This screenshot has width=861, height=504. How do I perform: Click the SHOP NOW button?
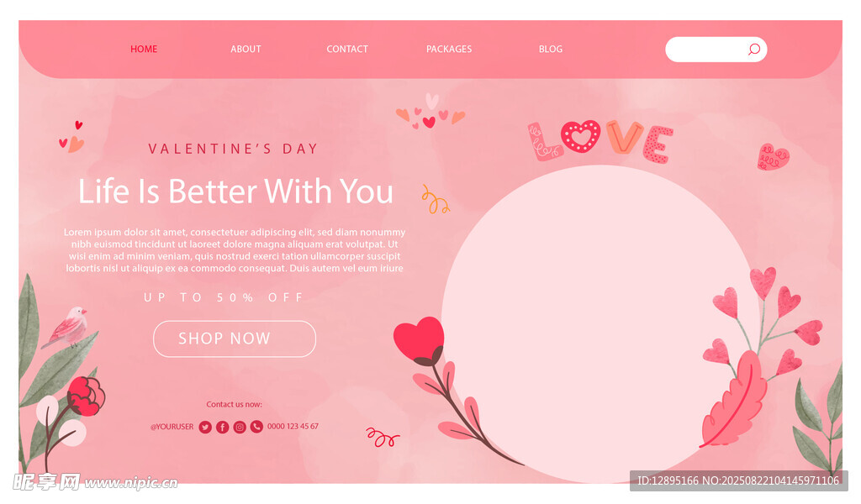[235, 339]
